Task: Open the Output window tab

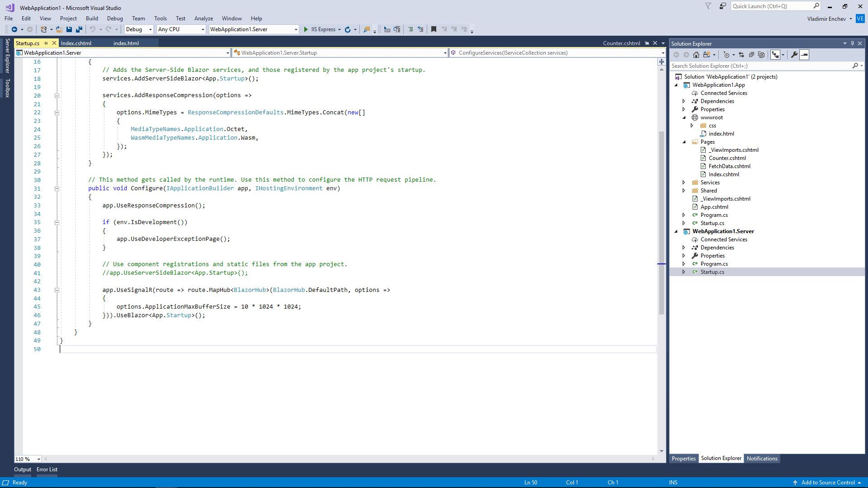Action: 23,469
